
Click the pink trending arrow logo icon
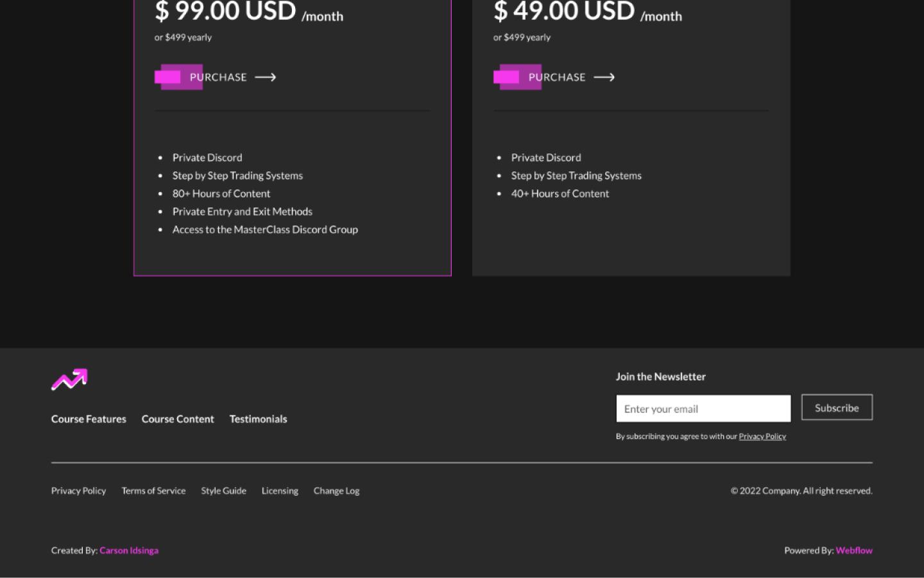[x=69, y=380]
